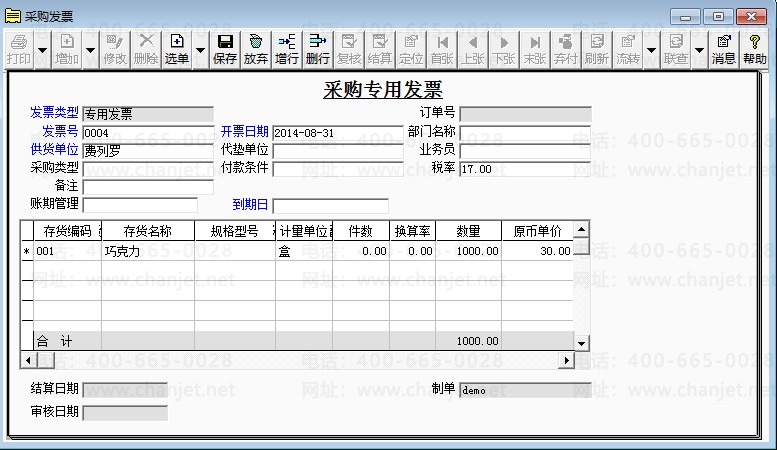Click the horizontal scrollbar left arrow
The height and width of the screenshot is (450, 777).
click(x=28, y=360)
